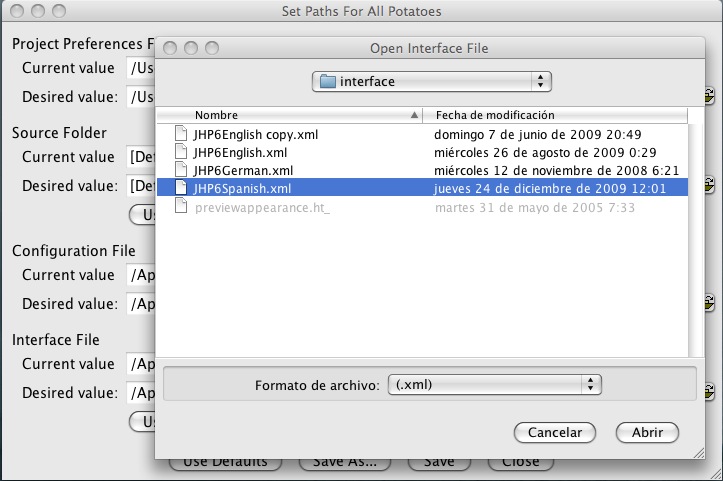Click the file icon beside JHP6English.xml
Viewport: 723px width, 481px height.
coord(181,152)
